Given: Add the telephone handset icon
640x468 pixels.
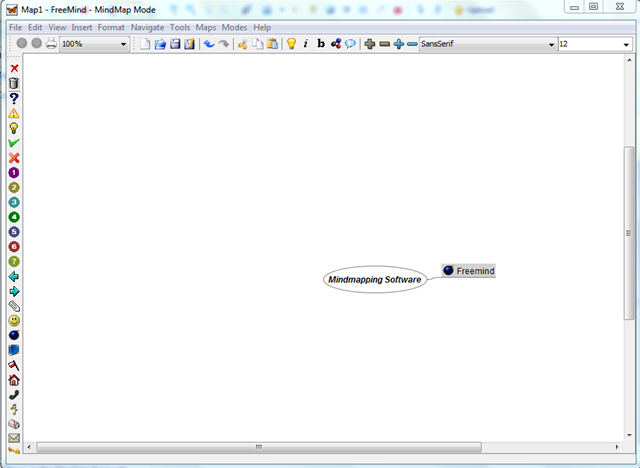Looking at the screenshot, I should click(14, 395).
